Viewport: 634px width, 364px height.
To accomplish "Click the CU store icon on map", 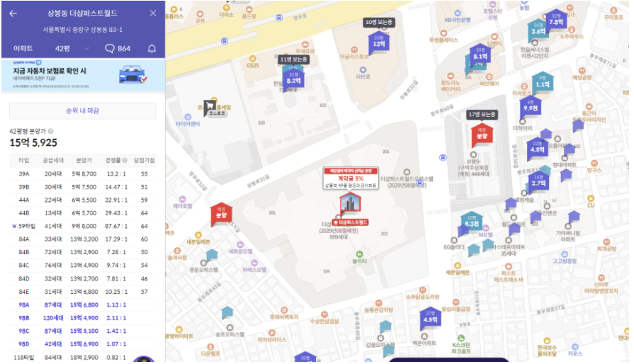I will click(x=591, y=198).
